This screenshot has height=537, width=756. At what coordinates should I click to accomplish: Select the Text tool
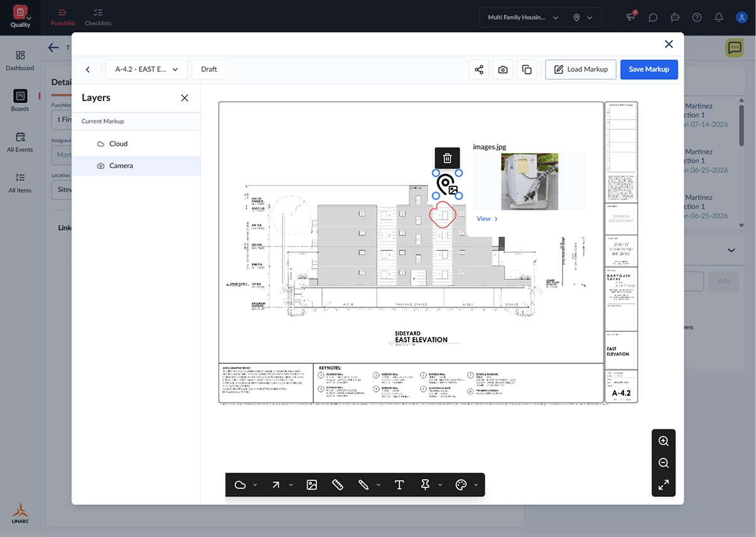pyautogui.click(x=399, y=485)
